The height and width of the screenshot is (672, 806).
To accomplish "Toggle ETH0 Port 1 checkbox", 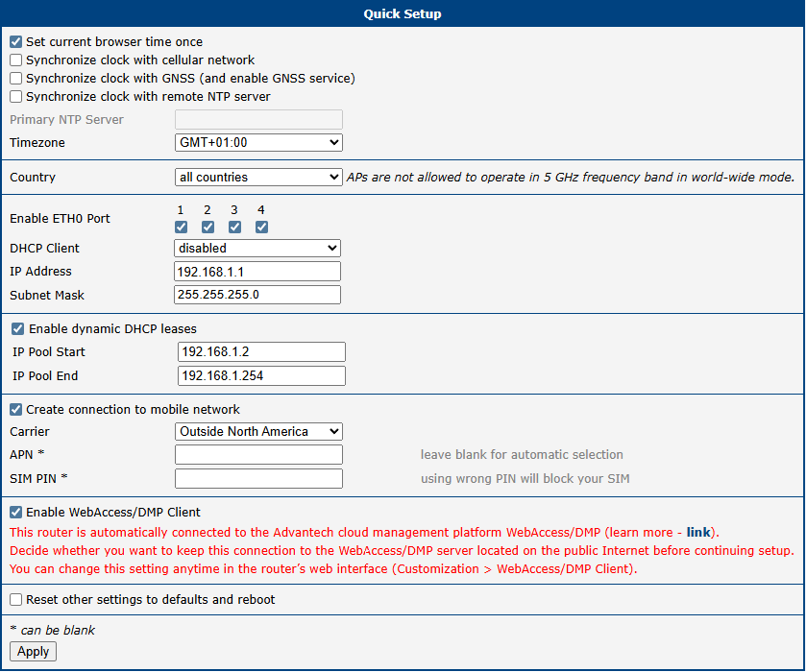I will (x=181, y=228).
